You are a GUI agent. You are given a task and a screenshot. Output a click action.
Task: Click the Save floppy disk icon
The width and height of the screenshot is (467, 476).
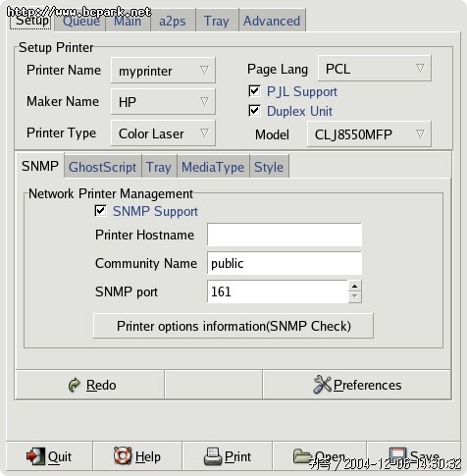point(398,456)
